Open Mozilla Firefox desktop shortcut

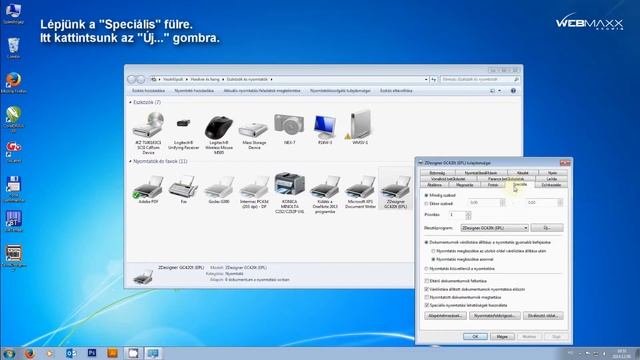(x=13, y=83)
